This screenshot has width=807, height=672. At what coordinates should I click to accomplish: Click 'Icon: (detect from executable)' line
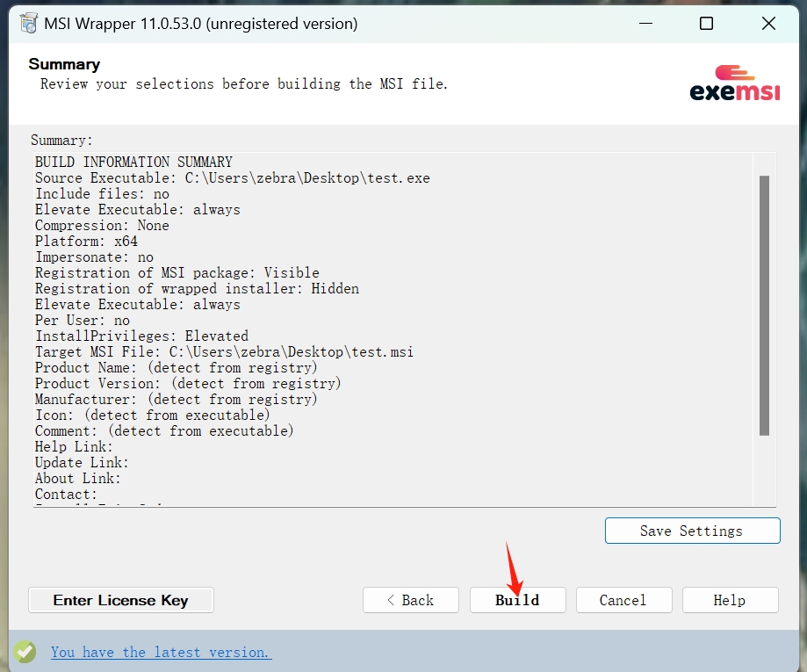pyautogui.click(x=152, y=415)
